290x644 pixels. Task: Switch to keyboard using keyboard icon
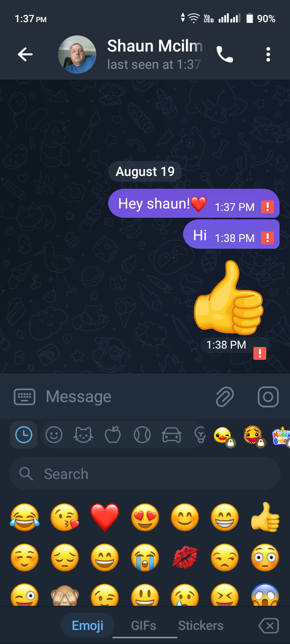[25, 397]
